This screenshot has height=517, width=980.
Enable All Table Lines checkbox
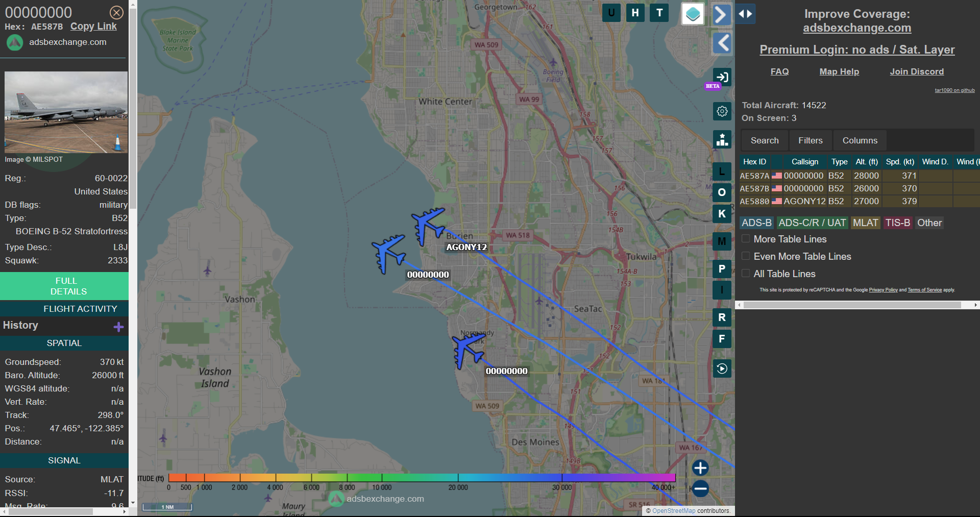[746, 274]
